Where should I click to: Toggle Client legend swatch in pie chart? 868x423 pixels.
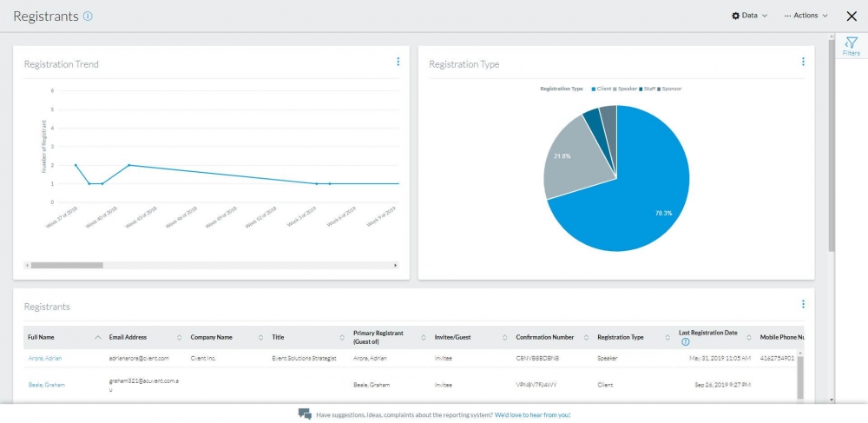click(x=594, y=89)
